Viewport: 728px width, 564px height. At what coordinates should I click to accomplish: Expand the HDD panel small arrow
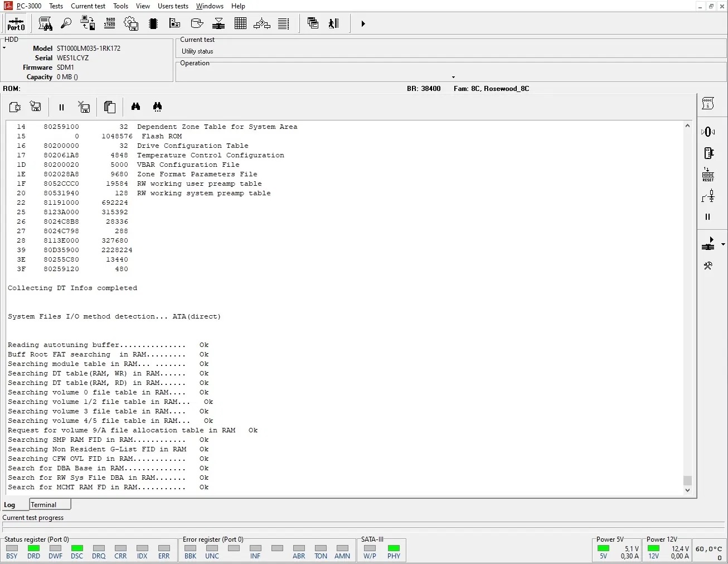[x=4, y=48]
